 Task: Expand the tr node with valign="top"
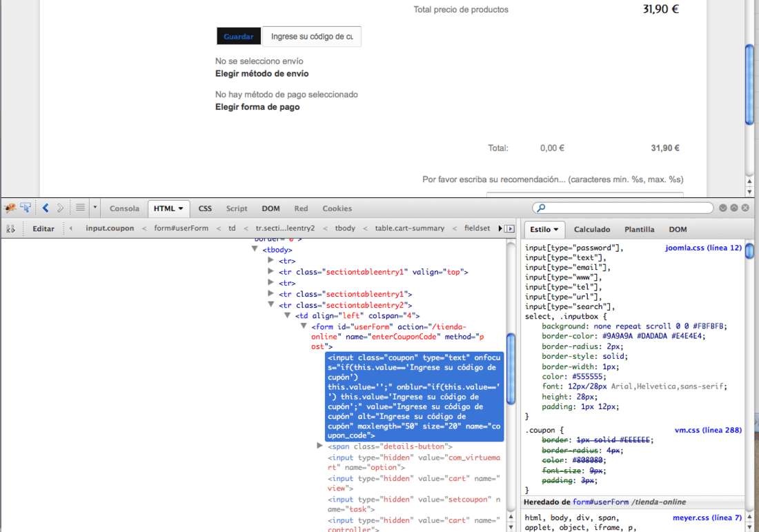271,271
